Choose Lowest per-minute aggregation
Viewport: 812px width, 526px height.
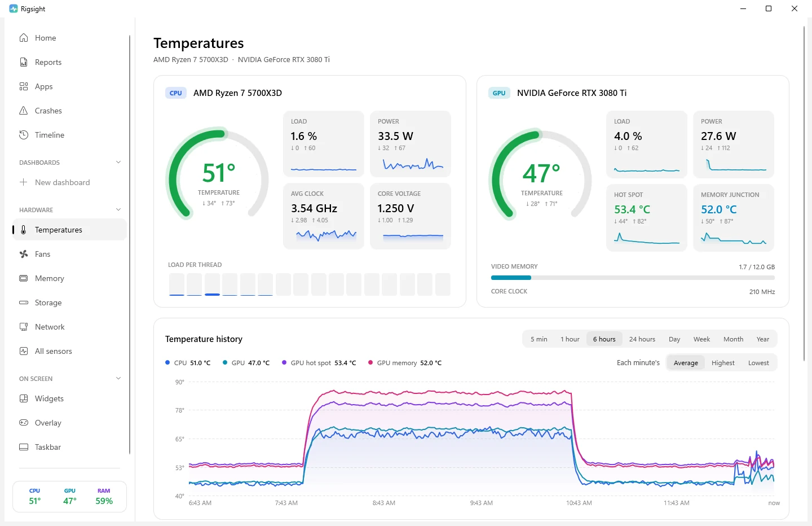tap(758, 363)
